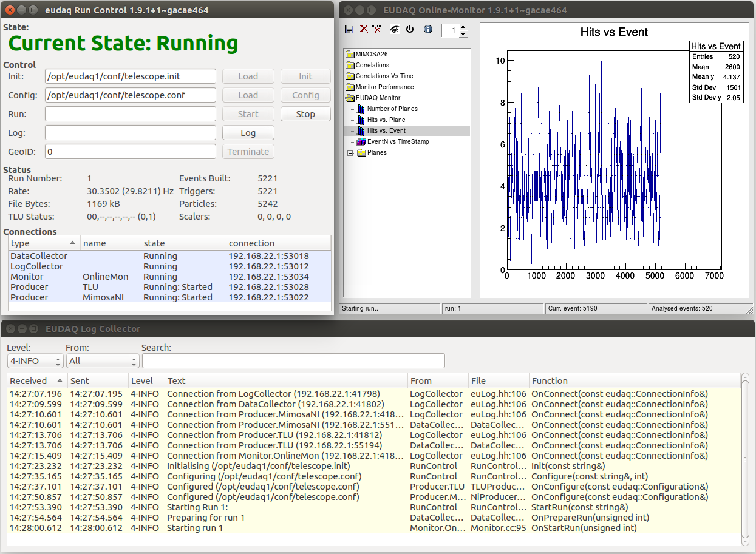Viewport: 756px width, 554px height.
Task: Sort connections by the state column header
Action: 183,243
